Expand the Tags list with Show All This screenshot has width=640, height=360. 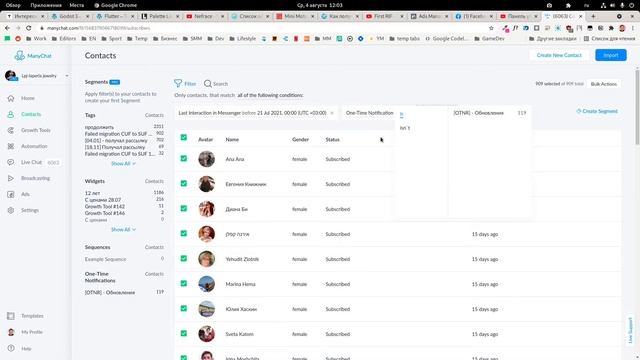pyautogui.click(x=123, y=163)
